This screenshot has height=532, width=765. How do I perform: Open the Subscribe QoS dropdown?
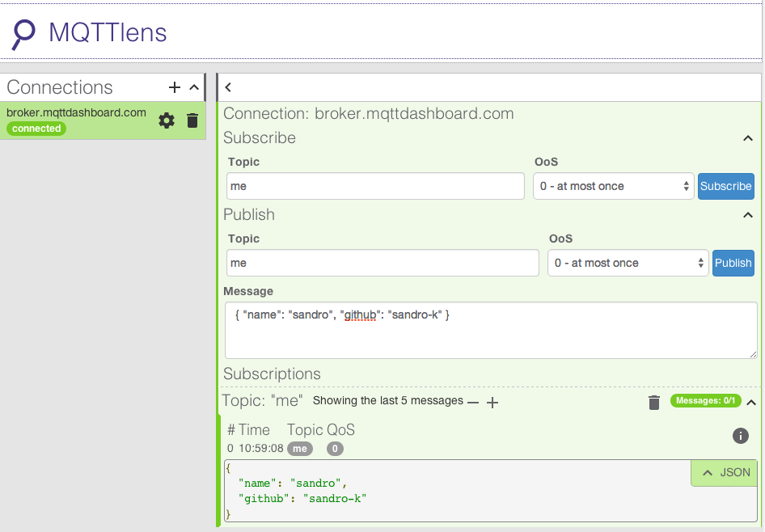pos(614,186)
